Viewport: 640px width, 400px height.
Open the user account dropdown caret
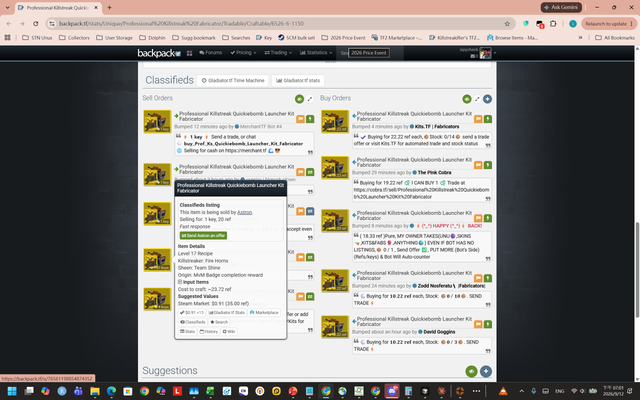tap(495, 53)
